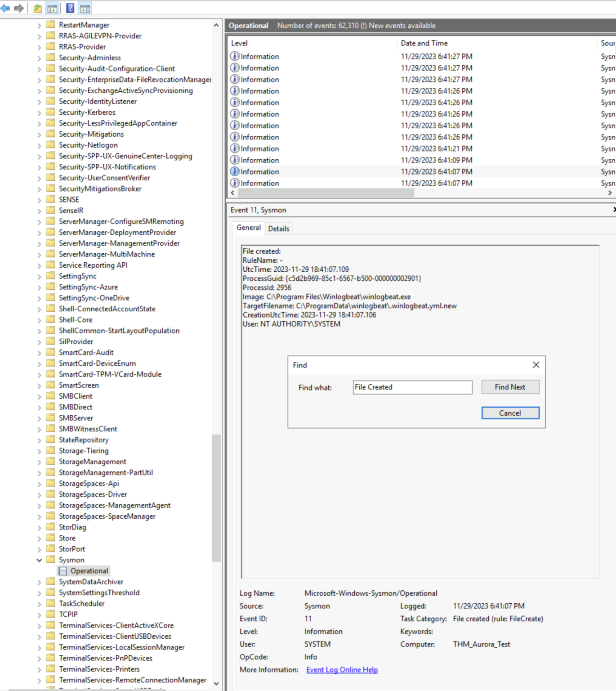616x691 pixels.
Task: Click the Sysmon folder icon
Action: [51, 560]
